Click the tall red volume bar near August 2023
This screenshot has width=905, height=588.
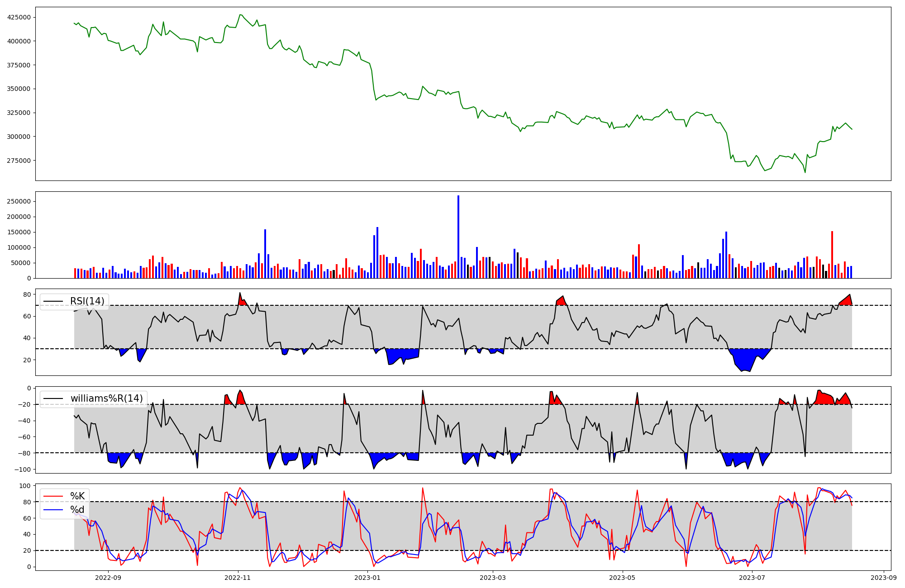point(832,254)
